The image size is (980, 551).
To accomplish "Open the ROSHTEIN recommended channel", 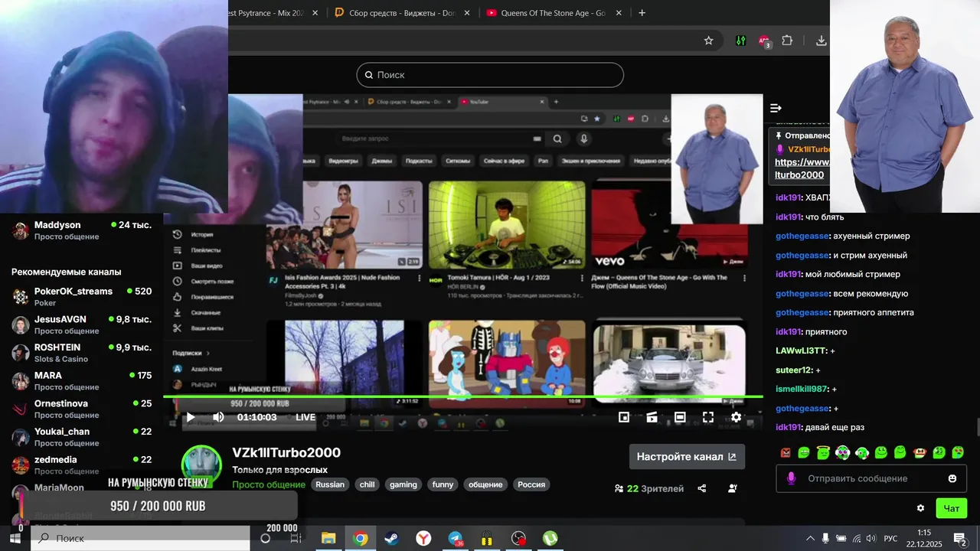I will [81, 353].
